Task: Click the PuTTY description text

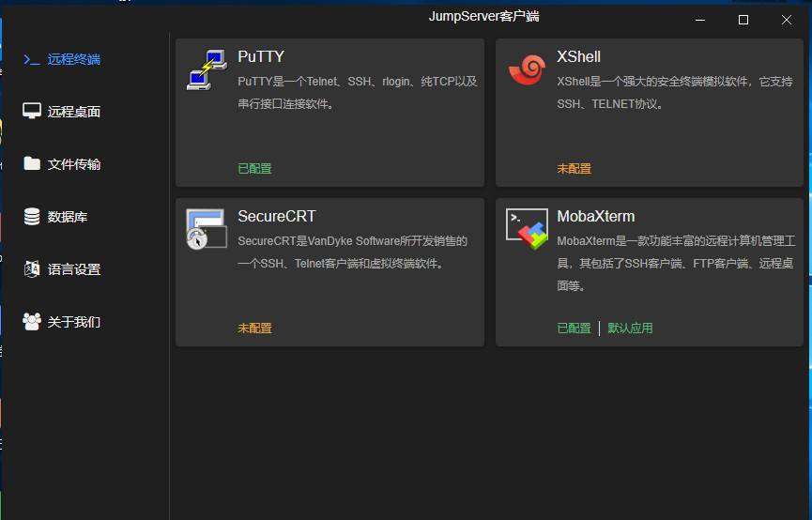Action: pyautogui.click(x=358, y=93)
